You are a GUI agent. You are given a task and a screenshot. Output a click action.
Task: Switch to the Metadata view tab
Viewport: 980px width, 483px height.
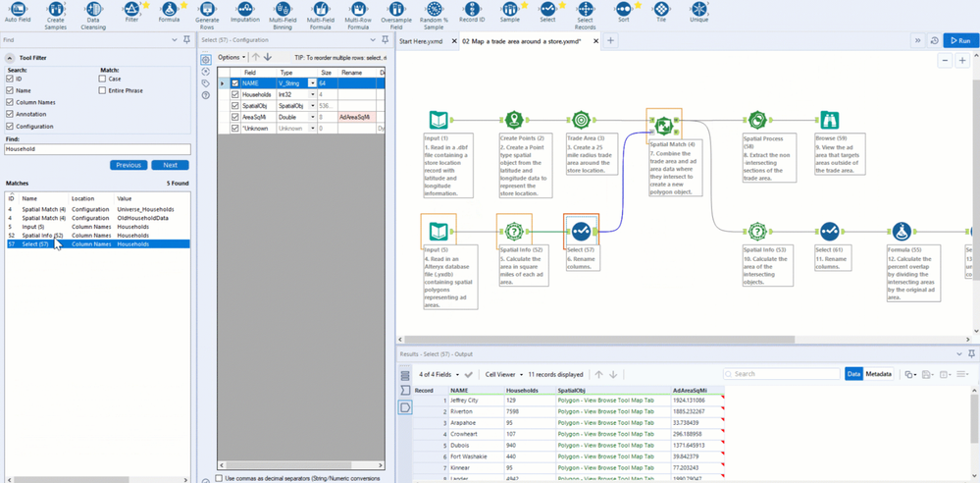[x=878, y=374]
